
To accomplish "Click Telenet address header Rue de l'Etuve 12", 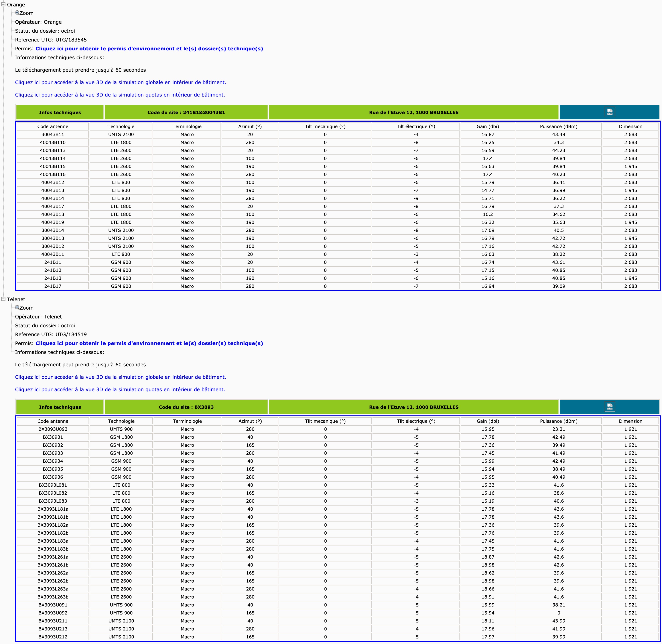I will click(414, 407).
